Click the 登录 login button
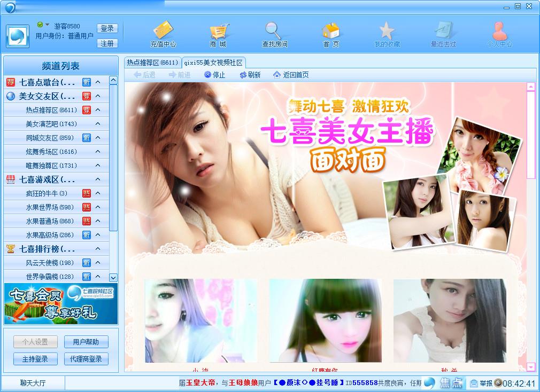The image size is (540, 392). tap(107, 28)
